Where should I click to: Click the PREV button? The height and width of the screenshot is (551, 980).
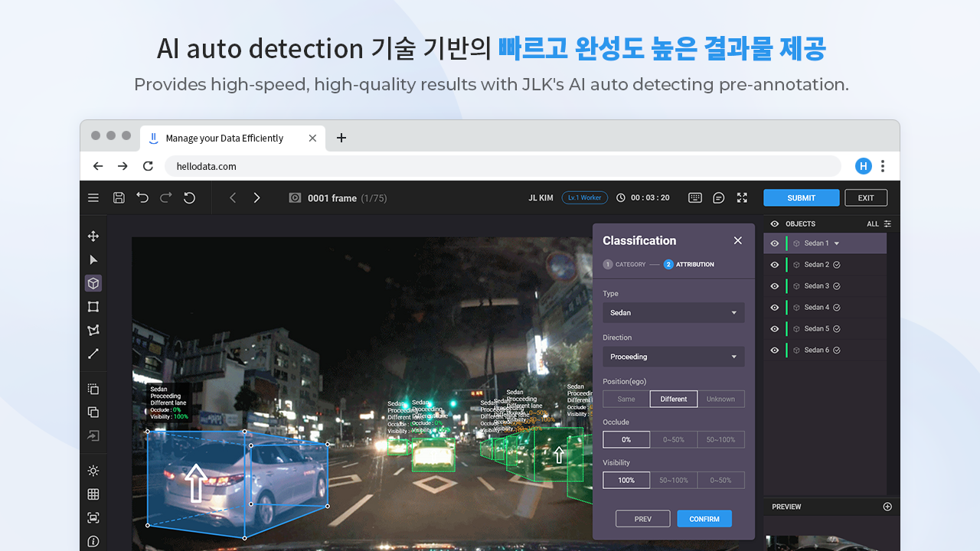643,519
